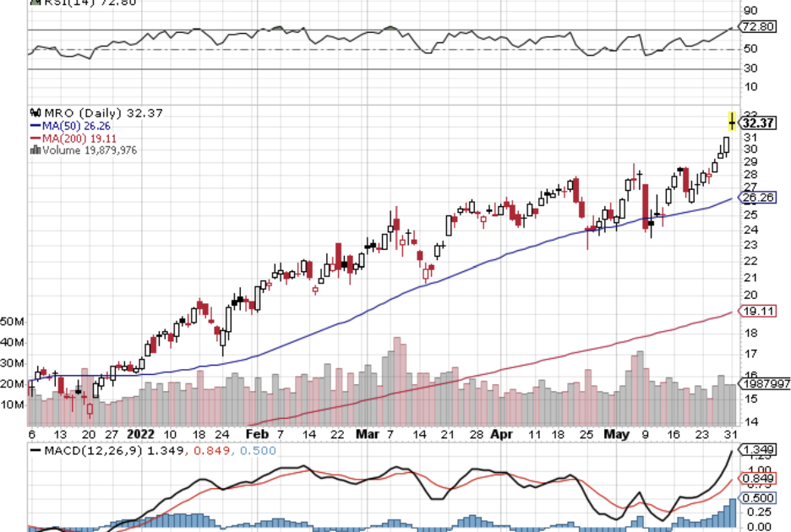791x532 pixels.
Task: Select the Apr label on date axis
Action: coord(502,433)
